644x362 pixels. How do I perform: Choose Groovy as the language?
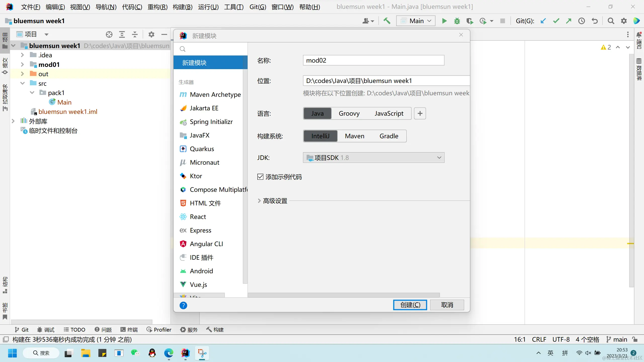[x=349, y=113]
